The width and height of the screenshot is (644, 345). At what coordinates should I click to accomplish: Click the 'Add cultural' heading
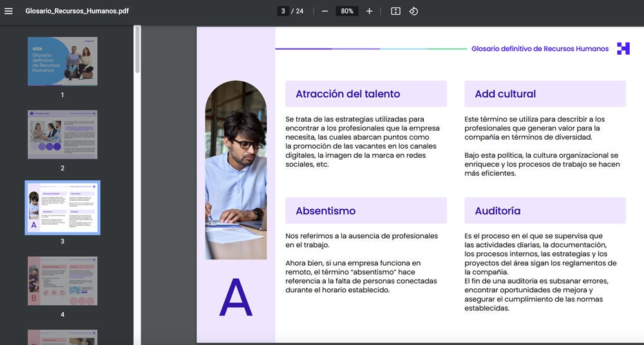click(505, 93)
